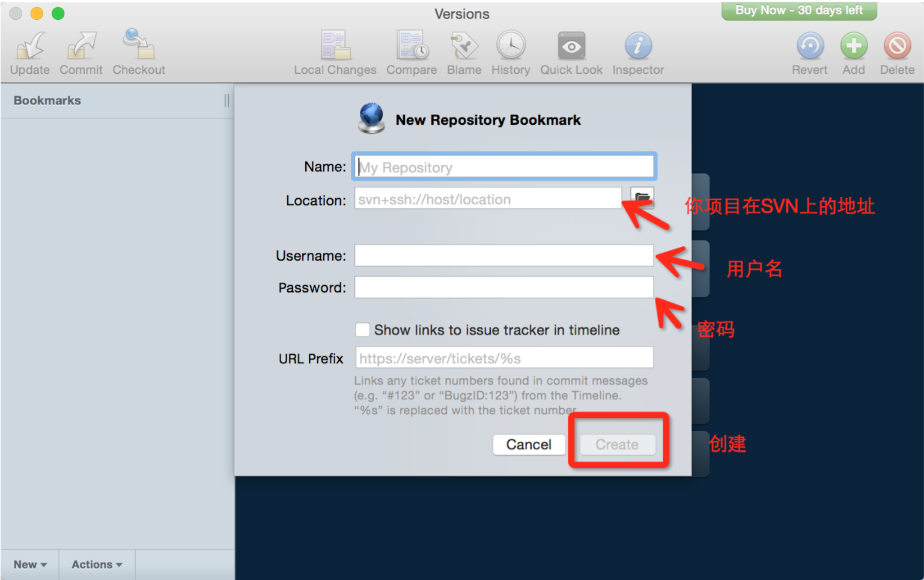This screenshot has height=580, width=924.
Task: Enable Show links to issue tracker checkbox
Action: pos(362,330)
